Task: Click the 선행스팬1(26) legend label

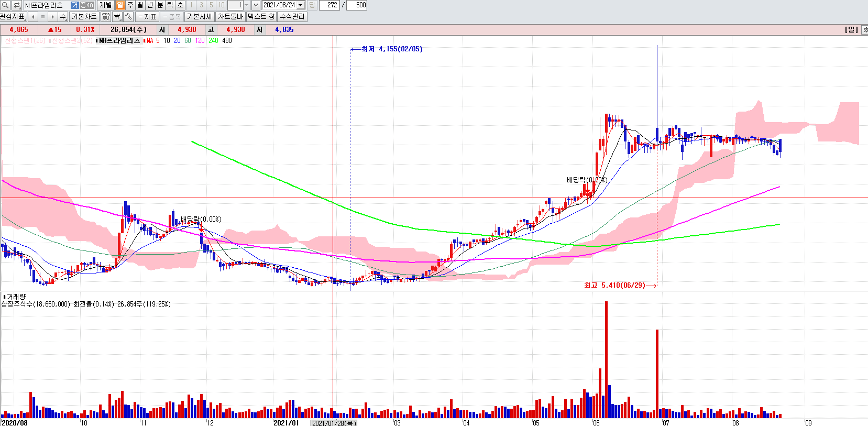Action: 25,40
